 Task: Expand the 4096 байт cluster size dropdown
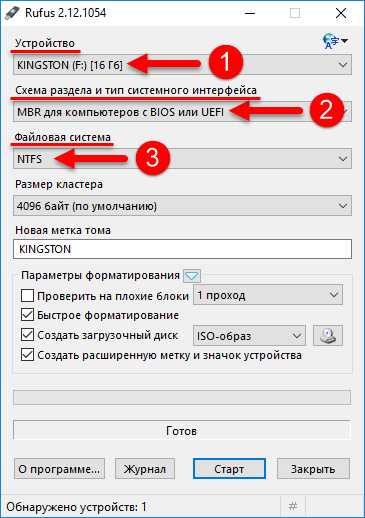click(x=182, y=206)
